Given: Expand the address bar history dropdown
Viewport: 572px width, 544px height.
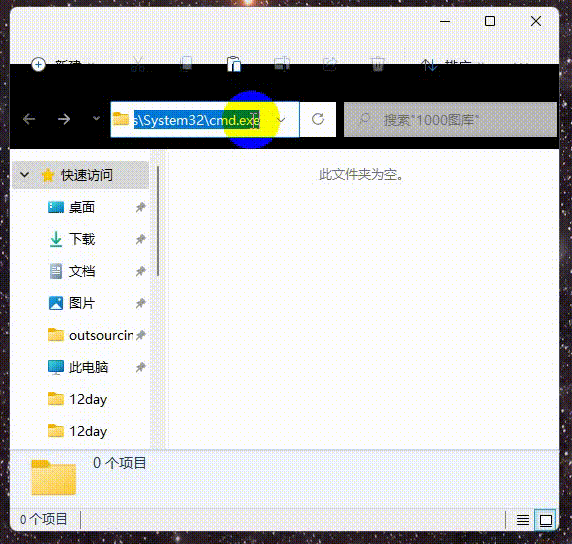Looking at the screenshot, I should [x=281, y=120].
